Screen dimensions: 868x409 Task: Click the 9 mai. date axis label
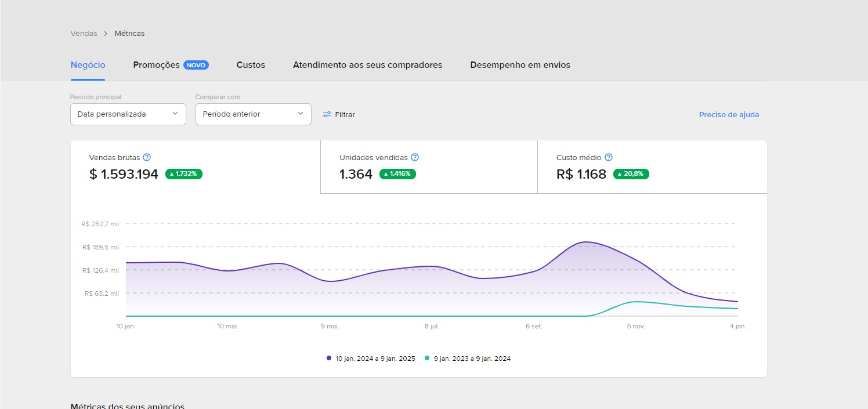[330, 327]
